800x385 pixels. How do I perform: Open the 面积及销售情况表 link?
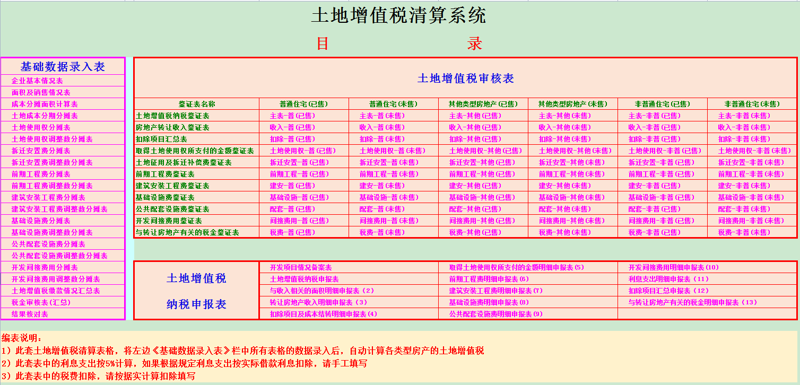pos(41,92)
